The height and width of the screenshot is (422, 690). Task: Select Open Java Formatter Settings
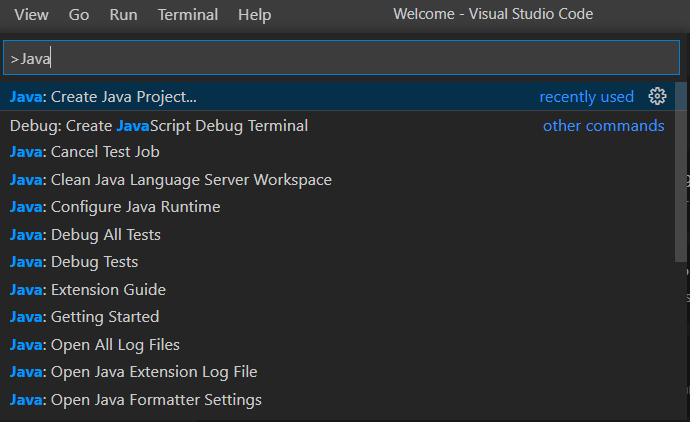click(136, 400)
